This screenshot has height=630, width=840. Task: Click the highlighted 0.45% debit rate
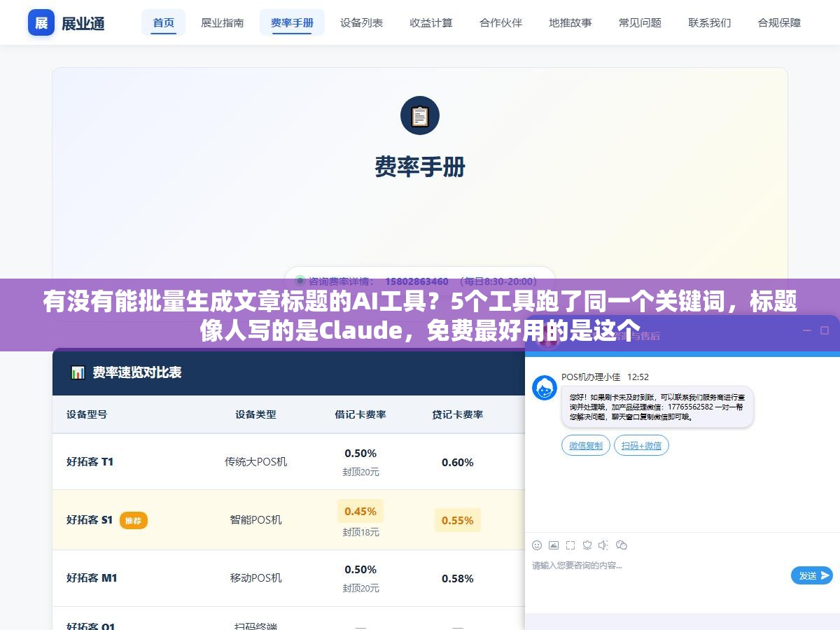click(x=360, y=511)
